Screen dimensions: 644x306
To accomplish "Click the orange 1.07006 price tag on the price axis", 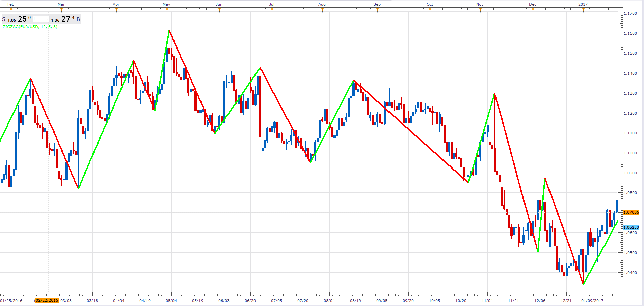I will click(631, 212).
